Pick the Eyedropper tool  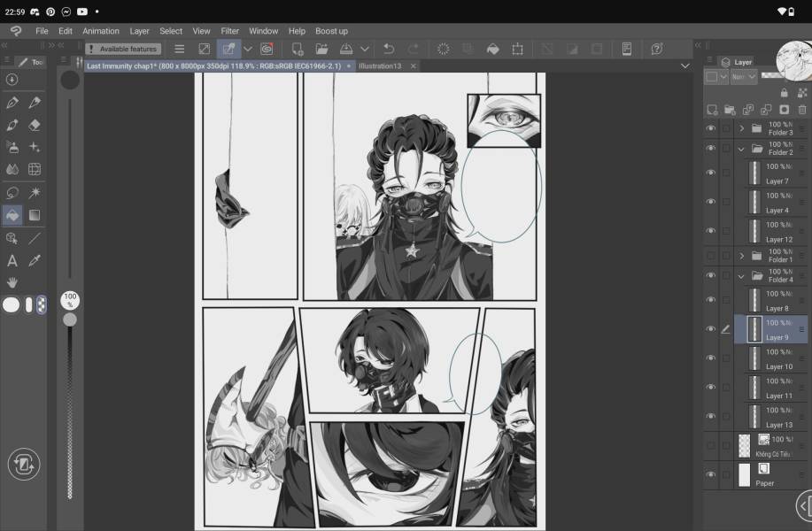(35, 260)
